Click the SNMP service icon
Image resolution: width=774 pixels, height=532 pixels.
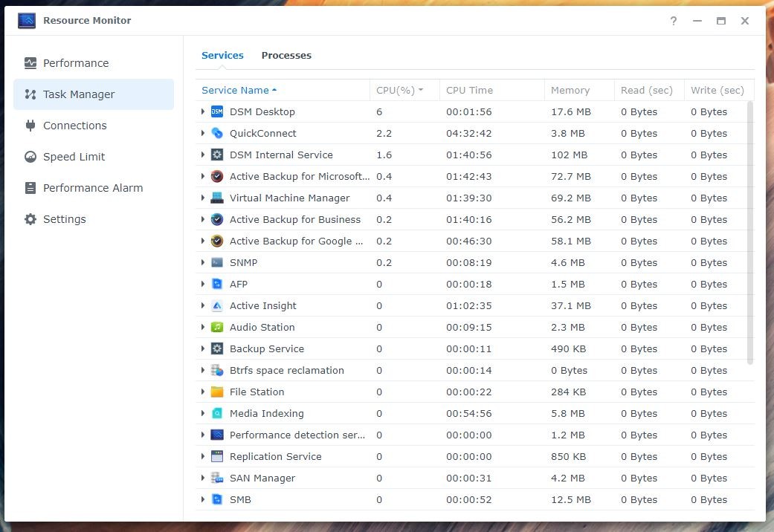pyautogui.click(x=216, y=262)
